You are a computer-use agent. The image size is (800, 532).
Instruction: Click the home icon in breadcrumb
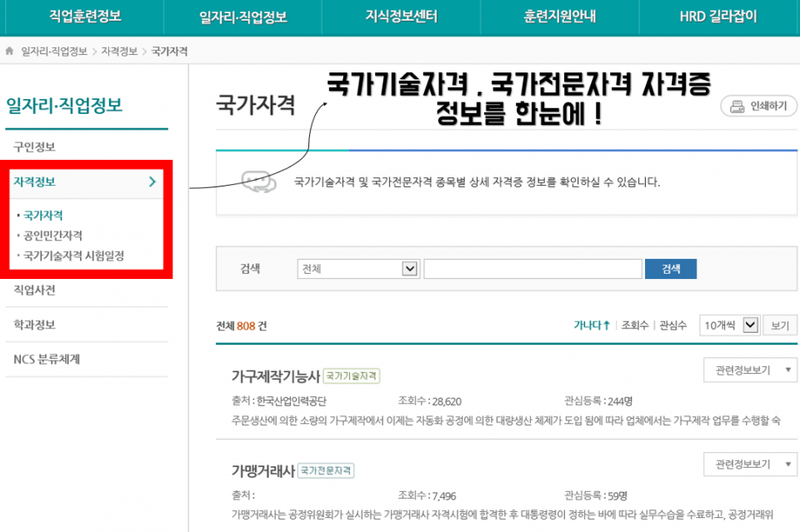10,51
